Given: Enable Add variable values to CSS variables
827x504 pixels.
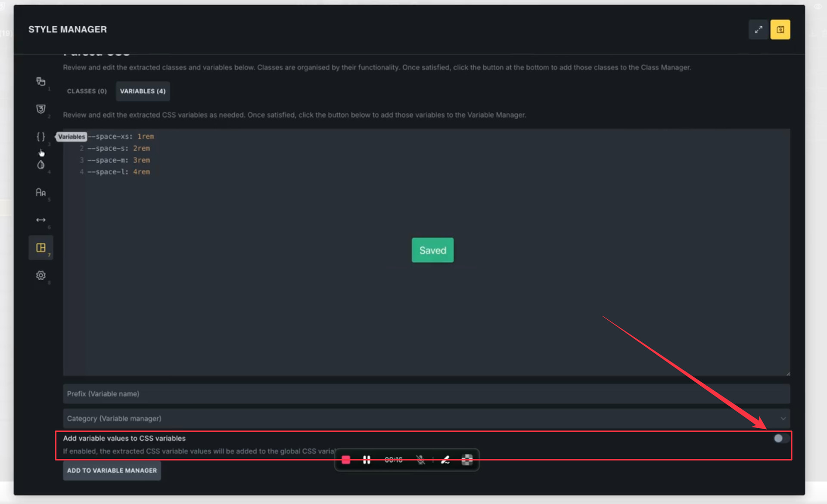Looking at the screenshot, I should (780, 438).
